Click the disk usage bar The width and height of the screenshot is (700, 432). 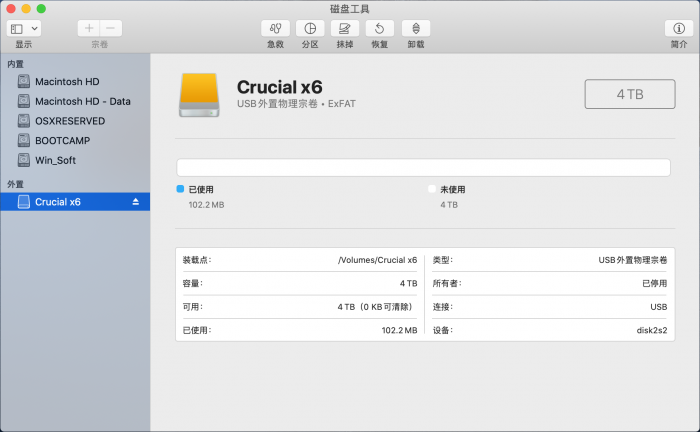click(x=423, y=167)
